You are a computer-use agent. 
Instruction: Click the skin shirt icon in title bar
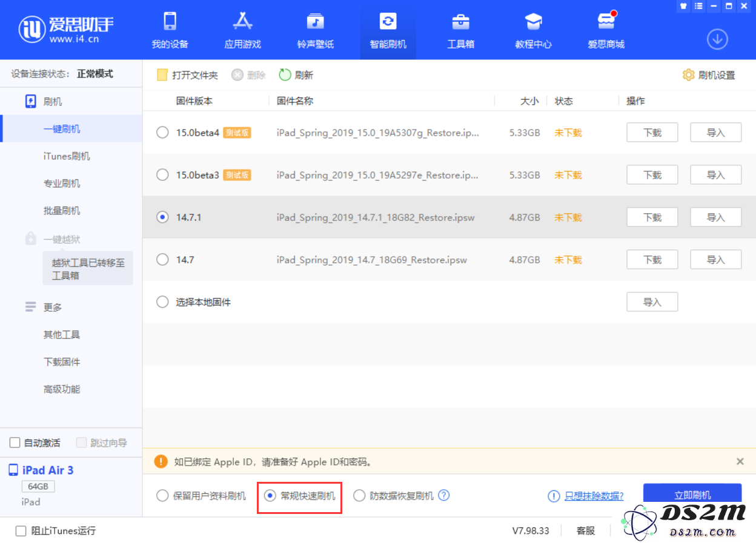684,6
